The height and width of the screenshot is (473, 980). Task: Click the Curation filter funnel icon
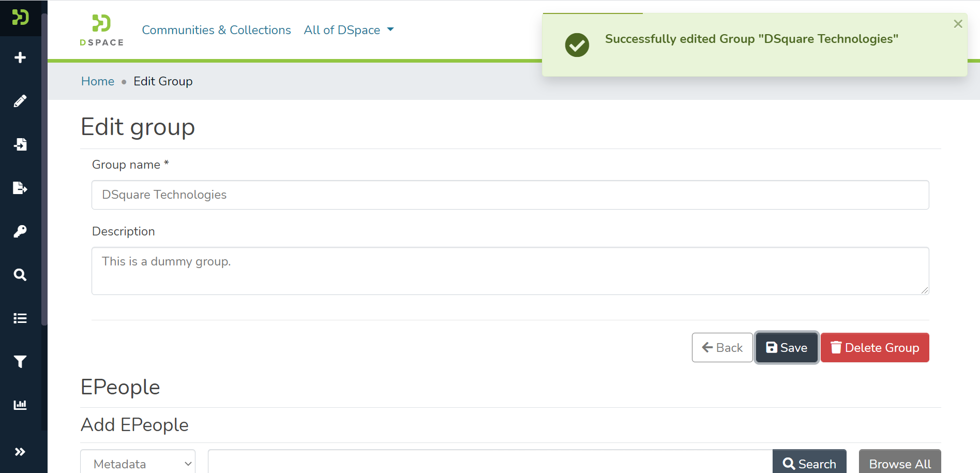coord(20,362)
